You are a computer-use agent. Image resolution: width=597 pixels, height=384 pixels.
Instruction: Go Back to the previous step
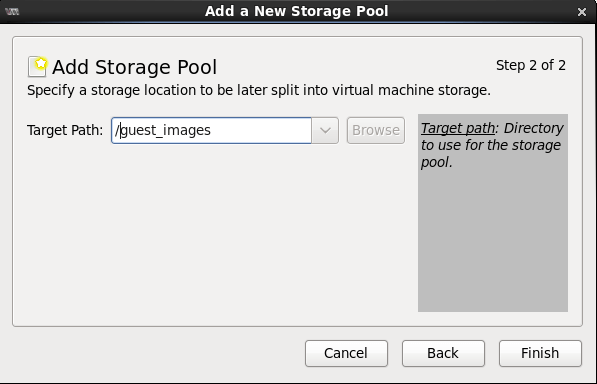click(x=443, y=353)
